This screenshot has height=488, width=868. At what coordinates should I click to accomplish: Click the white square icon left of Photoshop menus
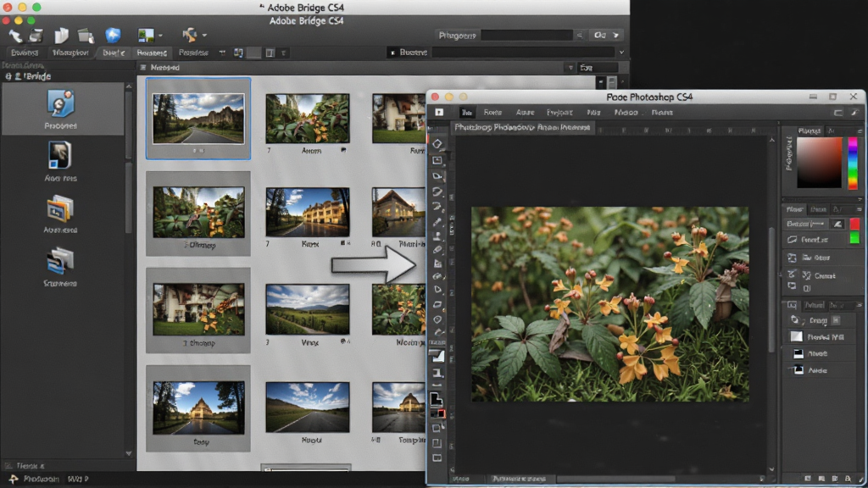click(x=439, y=113)
